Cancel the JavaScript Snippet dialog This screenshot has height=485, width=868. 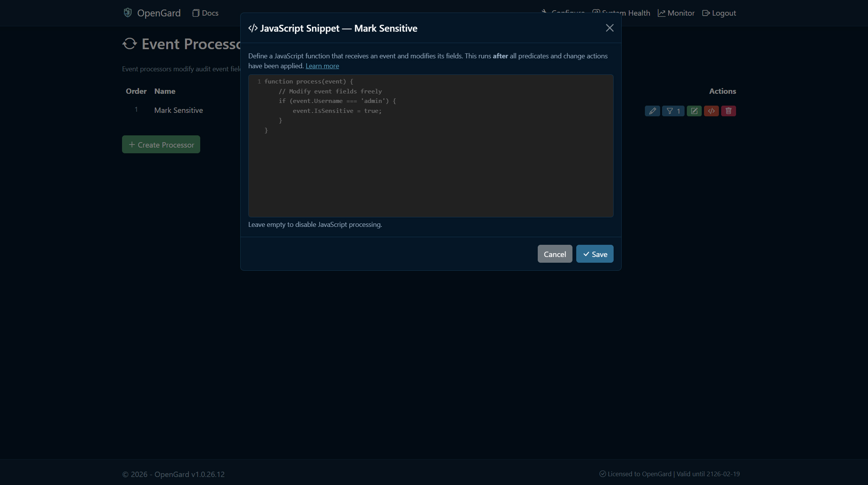click(555, 254)
